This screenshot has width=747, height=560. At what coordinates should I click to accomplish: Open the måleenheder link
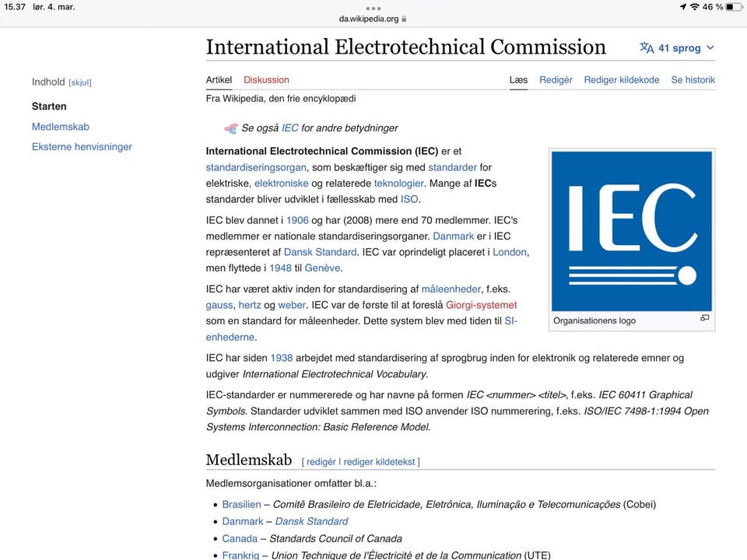click(x=451, y=289)
